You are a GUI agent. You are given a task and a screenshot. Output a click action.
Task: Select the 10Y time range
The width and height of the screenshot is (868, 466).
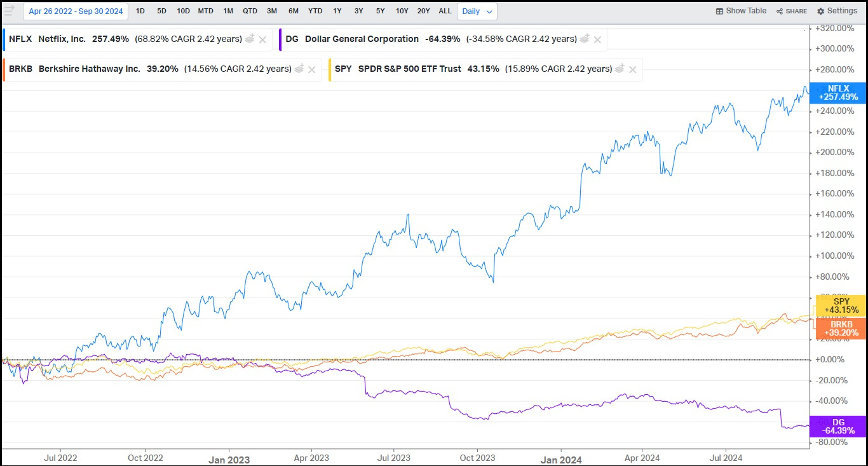point(402,11)
